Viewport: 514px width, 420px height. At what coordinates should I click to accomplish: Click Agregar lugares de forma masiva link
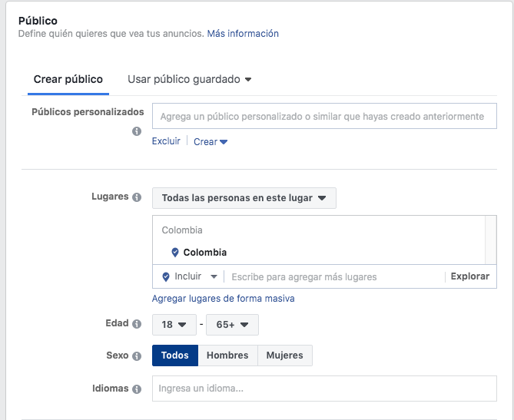pos(224,299)
